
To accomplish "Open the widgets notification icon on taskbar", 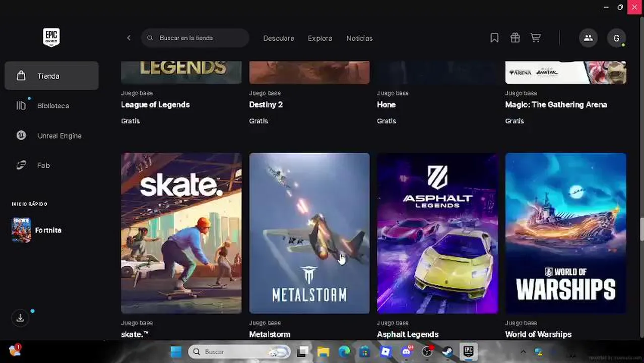I will tap(15, 350).
